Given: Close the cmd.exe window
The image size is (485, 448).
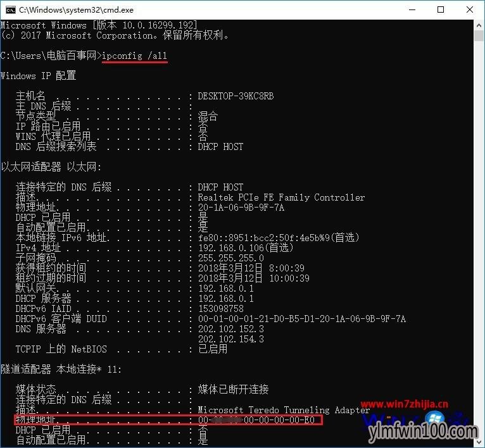Looking at the screenshot, I should click(x=470, y=9).
